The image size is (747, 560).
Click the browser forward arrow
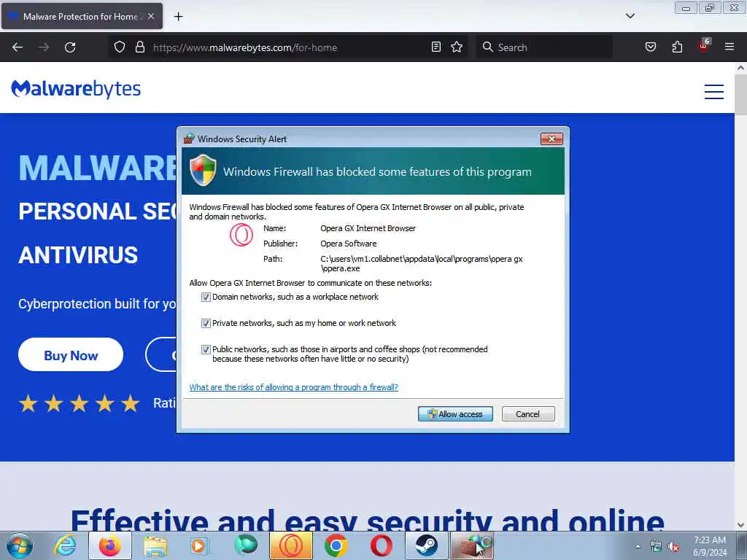tap(44, 47)
